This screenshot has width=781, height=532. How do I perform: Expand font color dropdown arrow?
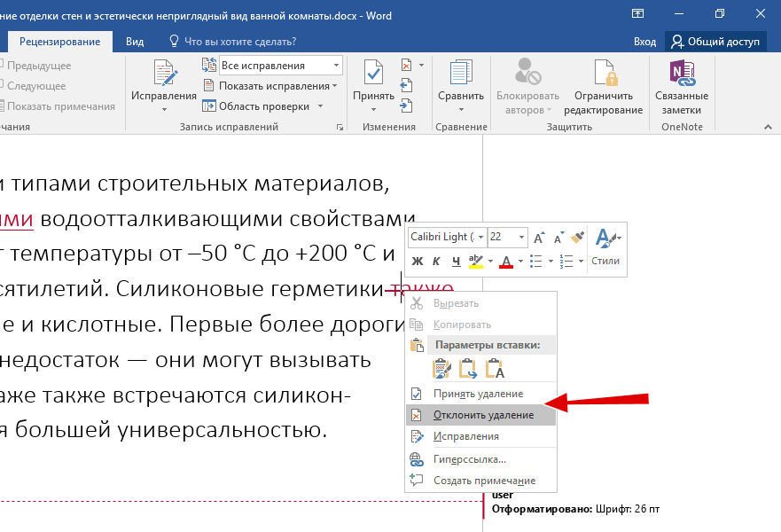click(x=520, y=261)
